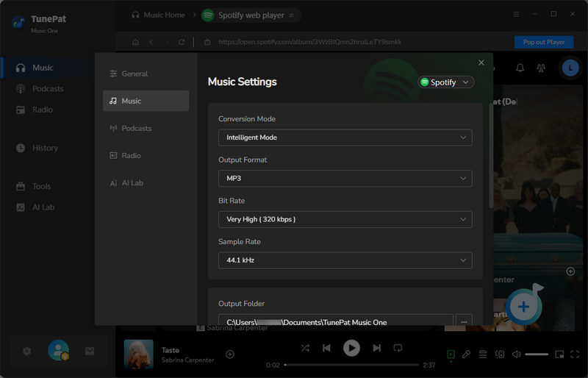Add Taste to liked songs
588x378 pixels.
pos(230,354)
